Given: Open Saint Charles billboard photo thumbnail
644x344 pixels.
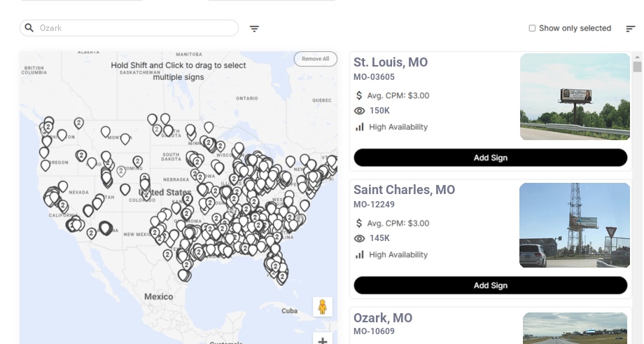Looking at the screenshot, I should [575, 225].
